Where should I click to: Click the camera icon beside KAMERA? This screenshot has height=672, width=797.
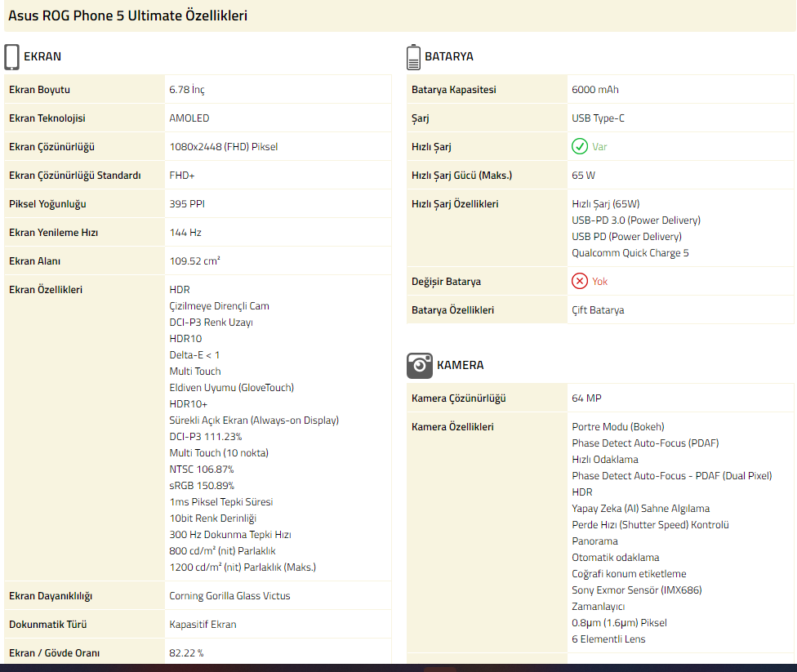[420, 366]
